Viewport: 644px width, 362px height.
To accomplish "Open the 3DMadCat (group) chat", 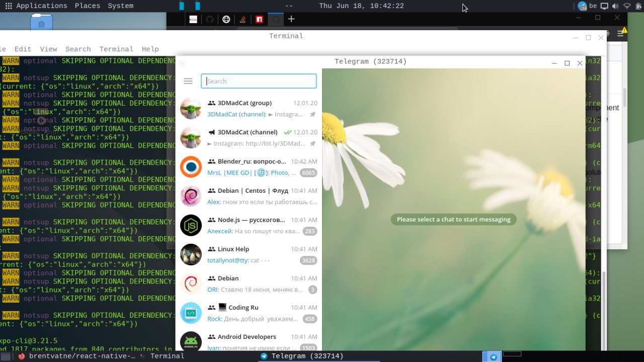I will [x=249, y=108].
